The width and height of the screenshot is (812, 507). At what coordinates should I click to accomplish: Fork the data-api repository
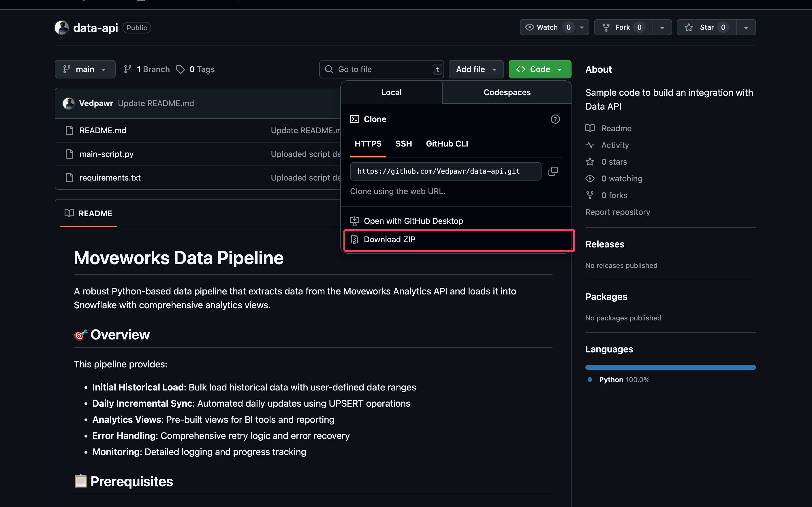pyautogui.click(x=623, y=27)
